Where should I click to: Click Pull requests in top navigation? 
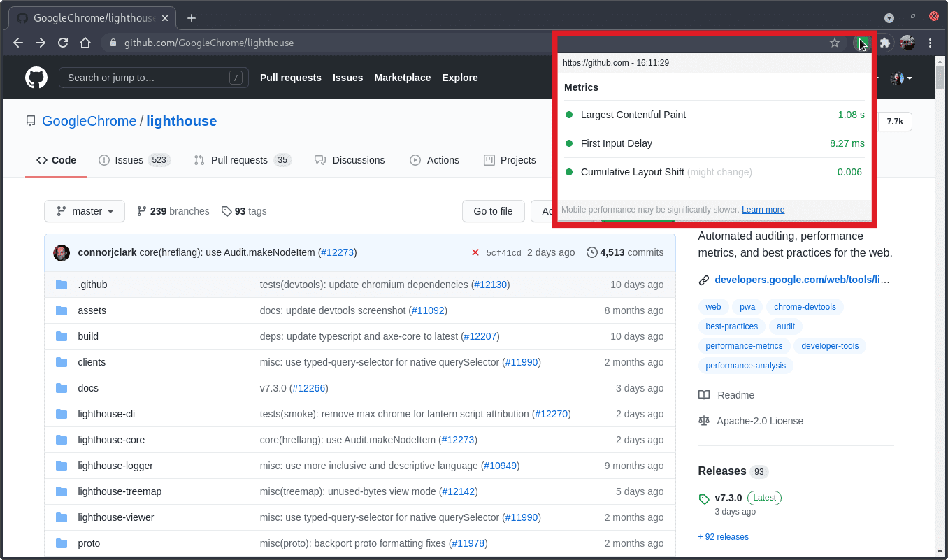pyautogui.click(x=291, y=78)
